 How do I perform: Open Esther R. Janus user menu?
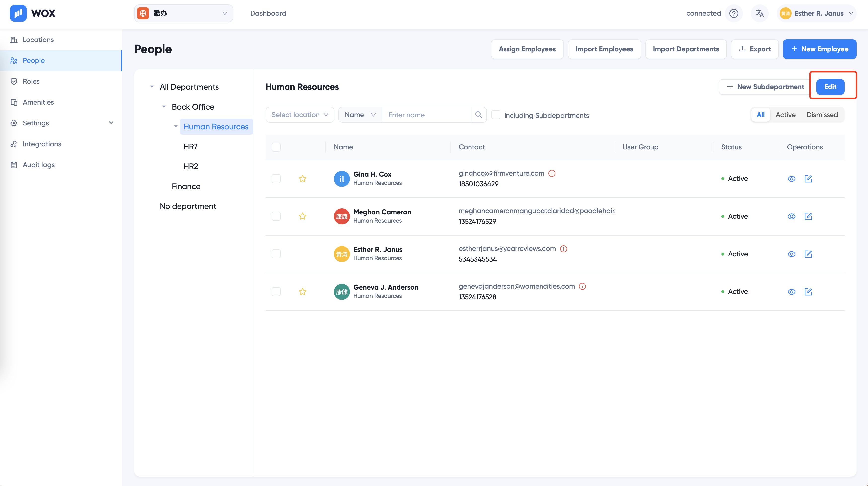816,13
